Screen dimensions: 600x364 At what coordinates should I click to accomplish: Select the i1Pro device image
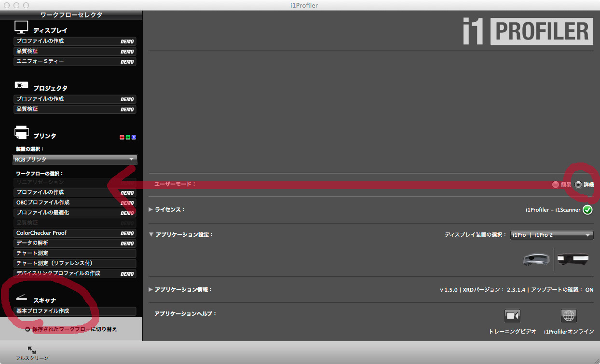(x=536, y=259)
